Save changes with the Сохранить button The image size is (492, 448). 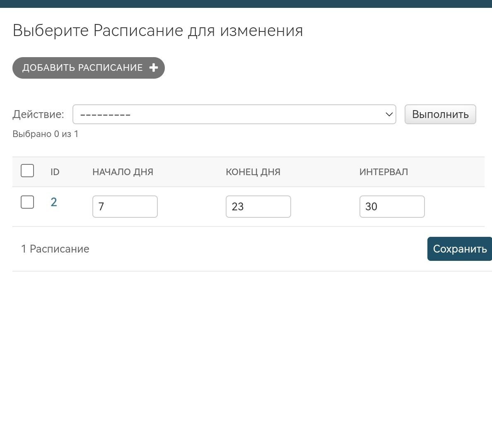pyautogui.click(x=460, y=249)
